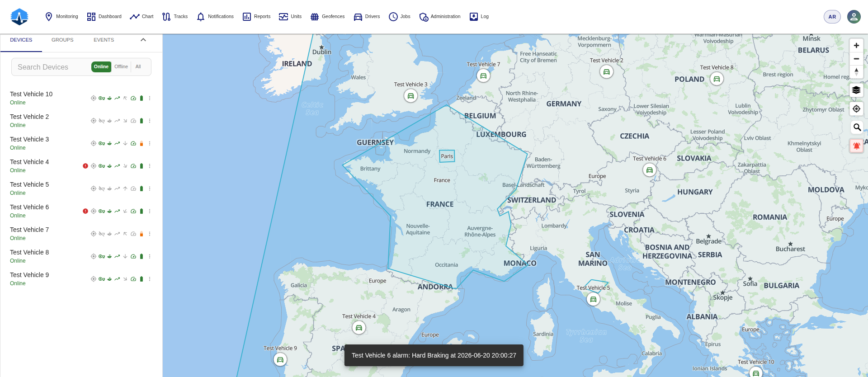Click ignition-off key icon for Test Vehicle 2

click(102, 121)
